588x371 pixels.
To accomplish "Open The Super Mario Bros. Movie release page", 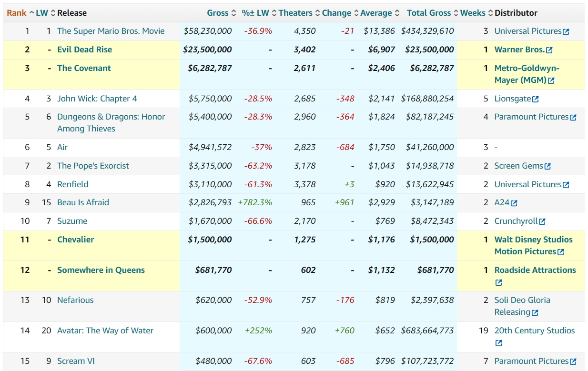I will [111, 31].
